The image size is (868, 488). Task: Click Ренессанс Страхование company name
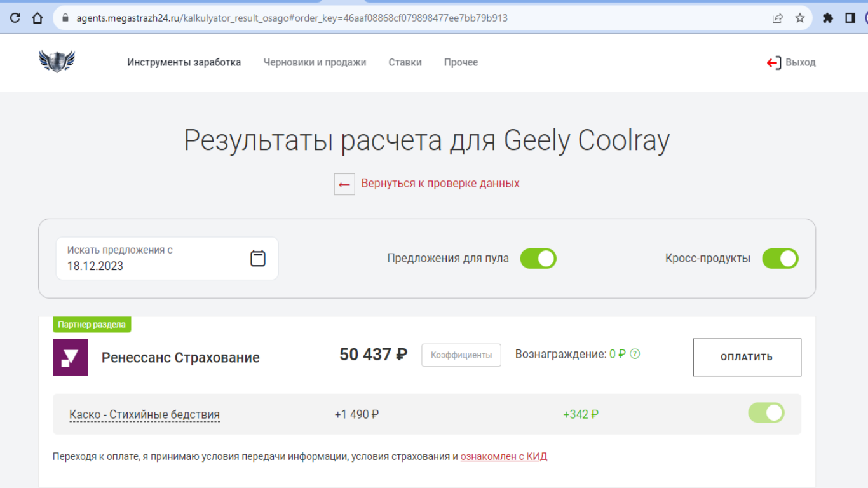click(180, 357)
